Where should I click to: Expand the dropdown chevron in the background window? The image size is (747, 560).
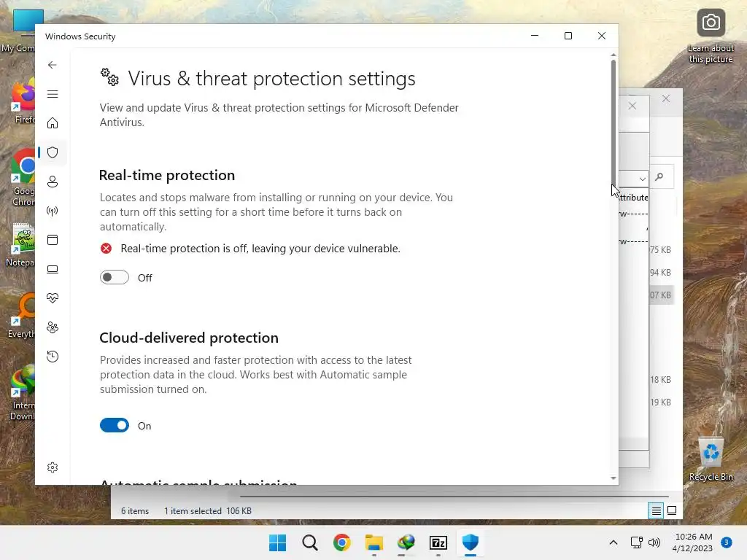click(642, 179)
